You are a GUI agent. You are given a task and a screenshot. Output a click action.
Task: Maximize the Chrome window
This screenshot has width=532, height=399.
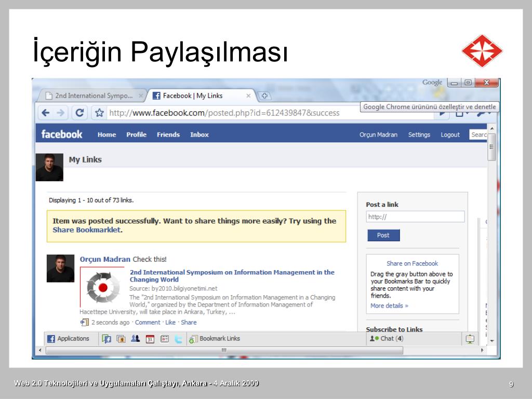click(468, 83)
